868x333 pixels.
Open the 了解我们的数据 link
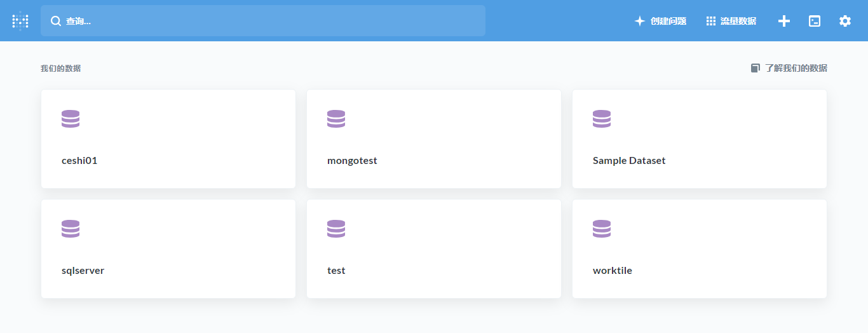pyautogui.click(x=796, y=68)
